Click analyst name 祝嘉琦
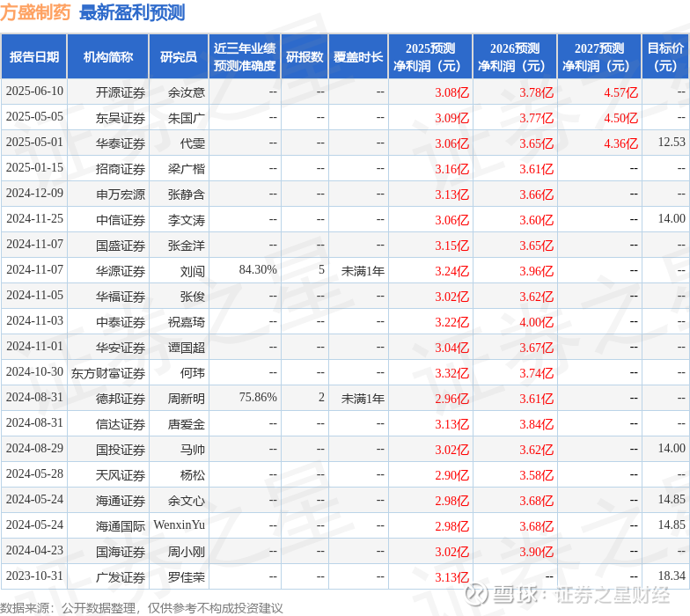The height and width of the screenshot is (616, 690). (187, 322)
